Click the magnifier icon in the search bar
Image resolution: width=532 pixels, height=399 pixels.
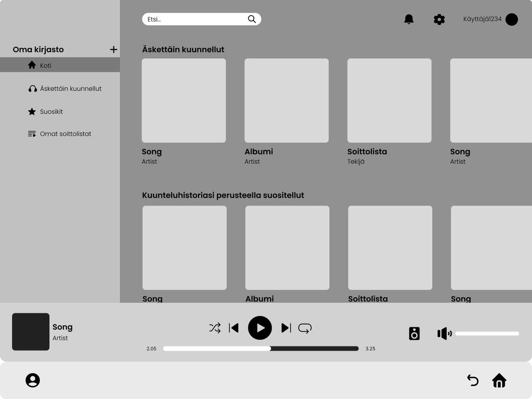click(x=252, y=19)
